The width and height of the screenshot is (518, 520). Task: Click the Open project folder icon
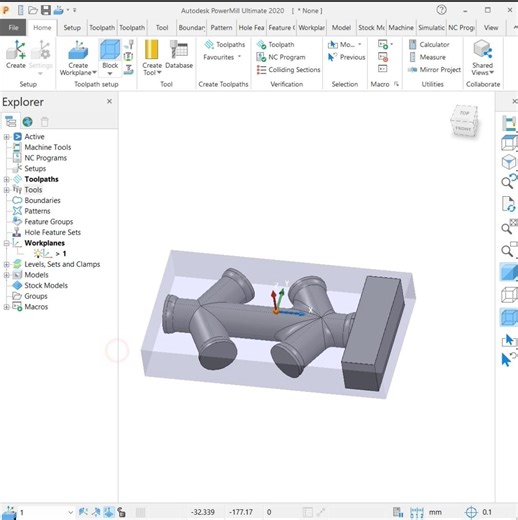point(33,10)
